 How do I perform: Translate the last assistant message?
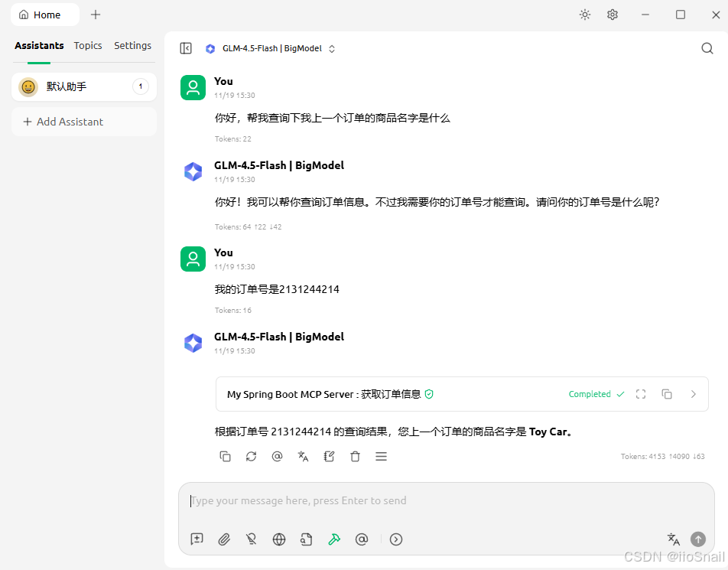pos(303,457)
